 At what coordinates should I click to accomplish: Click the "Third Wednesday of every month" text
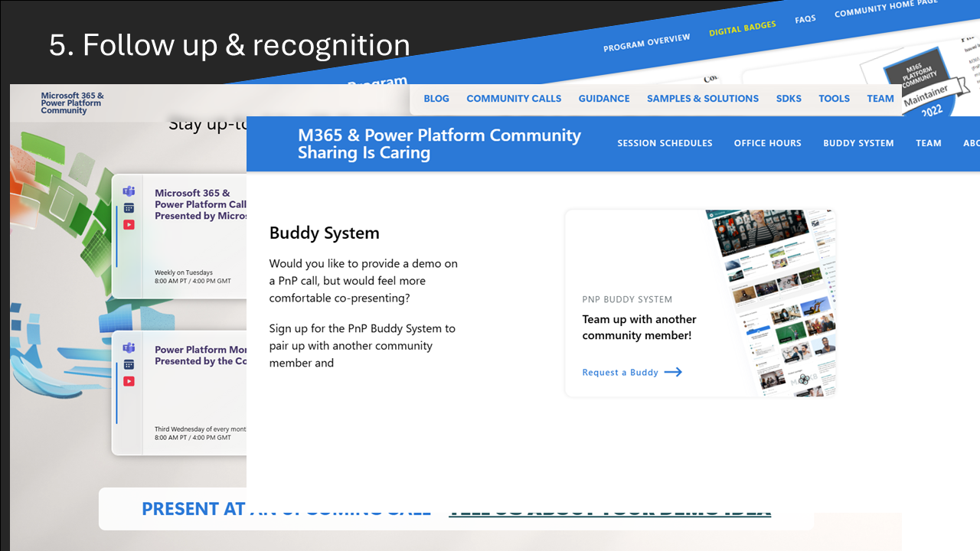(x=201, y=429)
